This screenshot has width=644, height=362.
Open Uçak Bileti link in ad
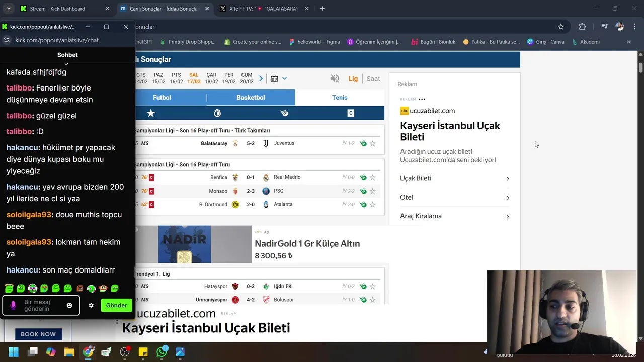click(x=454, y=178)
